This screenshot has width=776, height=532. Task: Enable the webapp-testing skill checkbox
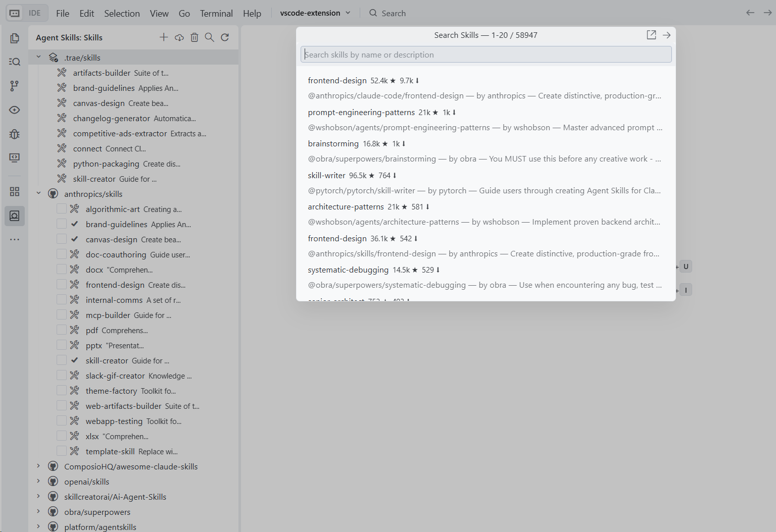tap(62, 421)
